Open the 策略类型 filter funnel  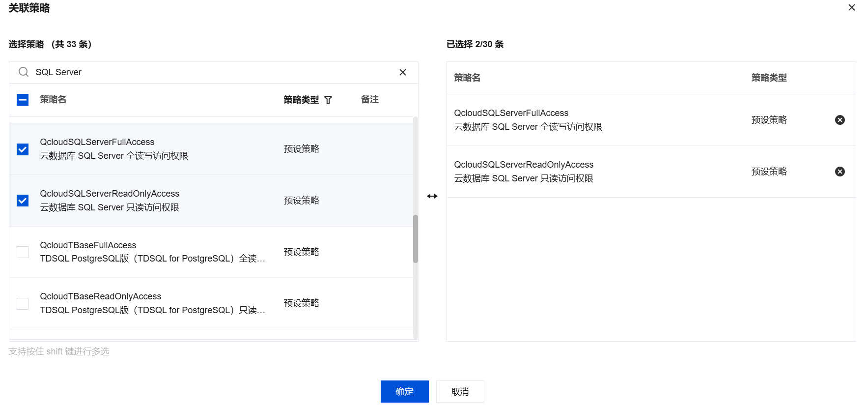point(328,100)
